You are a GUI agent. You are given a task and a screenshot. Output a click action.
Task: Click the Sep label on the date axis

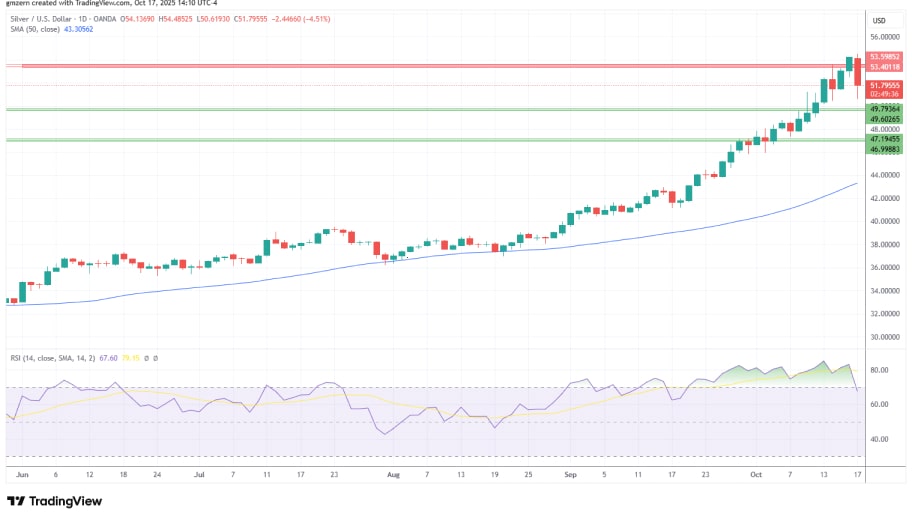[x=570, y=476]
